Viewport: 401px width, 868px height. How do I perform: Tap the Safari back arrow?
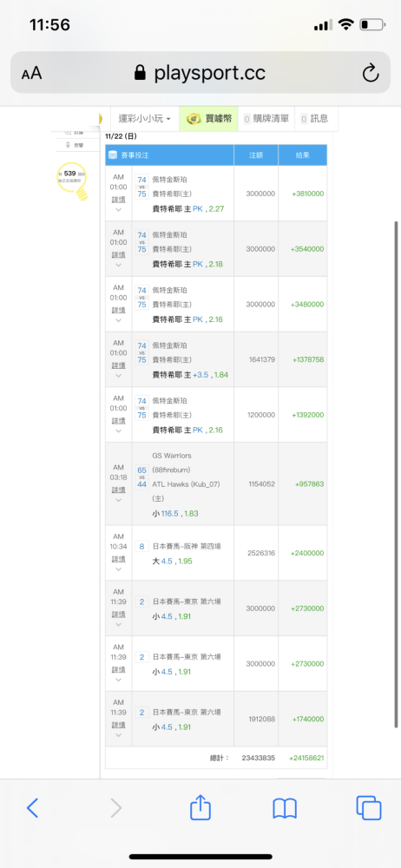[33, 808]
